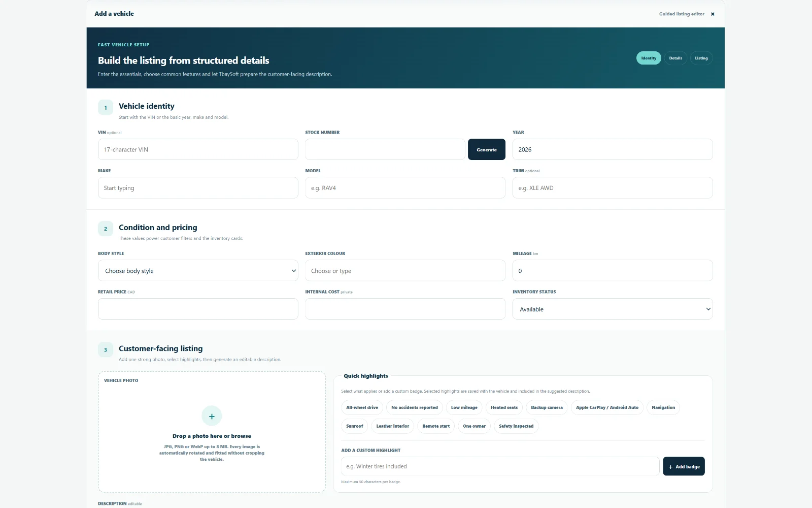Toggle Leather interior highlight
Viewport: 812px width, 508px height.
[x=393, y=426]
